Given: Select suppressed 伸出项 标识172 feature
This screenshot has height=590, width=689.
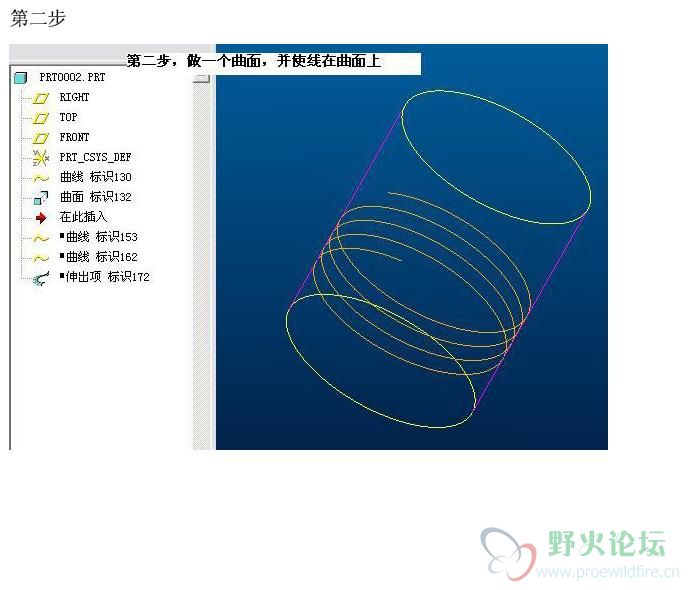Looking at the screenshot, I should [x=105, y=277].
